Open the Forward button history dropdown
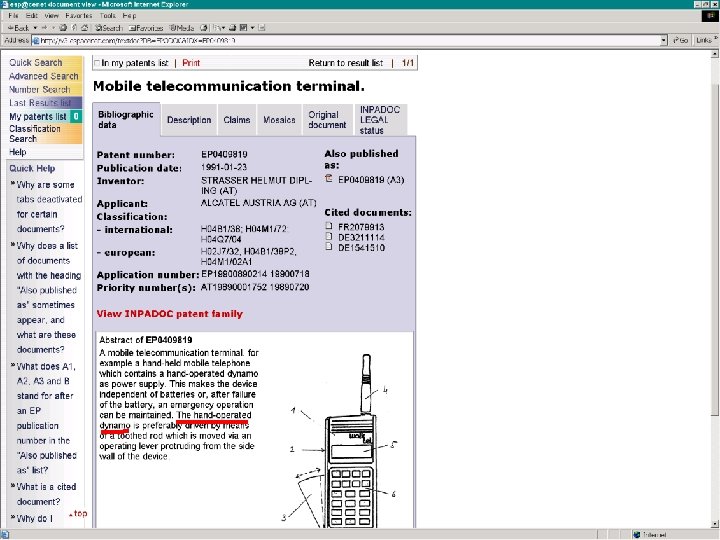 coord(53,28)
